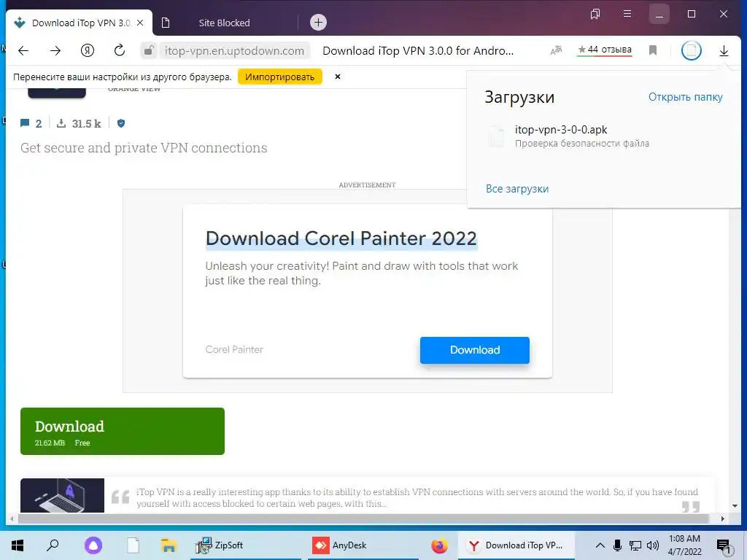Image resolution: width=747 pixels, height=560 pixels.
Task: Open the Windows Start menu
Action: (x=18, y=545)
